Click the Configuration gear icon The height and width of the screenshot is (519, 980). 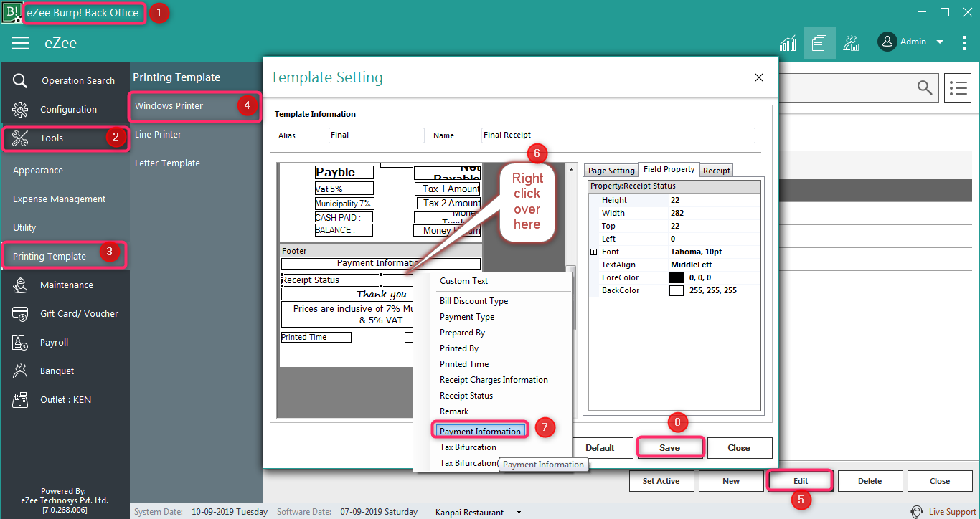20,109
